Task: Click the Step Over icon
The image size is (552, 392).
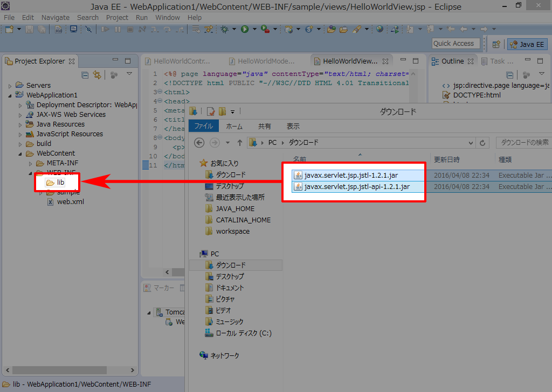Action: [x=167, y=30]
